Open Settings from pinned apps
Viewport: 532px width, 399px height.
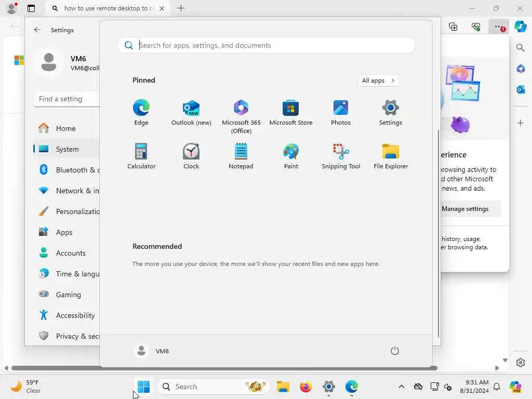[391, 113]
